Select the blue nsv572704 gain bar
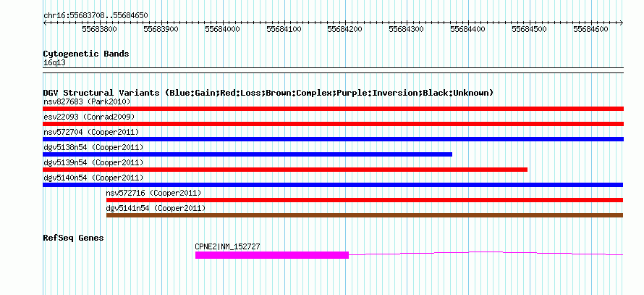This screenshot has width=644, height=295. (x=333, y=139)
